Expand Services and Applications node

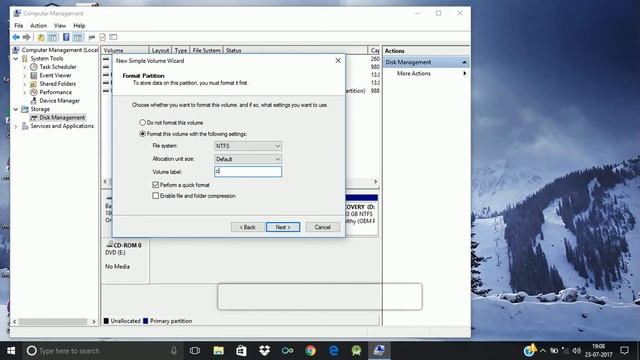(16, 127)
